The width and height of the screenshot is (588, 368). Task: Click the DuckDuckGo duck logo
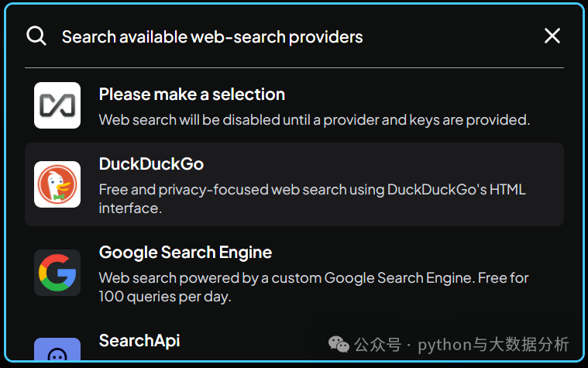click(x=57, y=184)
